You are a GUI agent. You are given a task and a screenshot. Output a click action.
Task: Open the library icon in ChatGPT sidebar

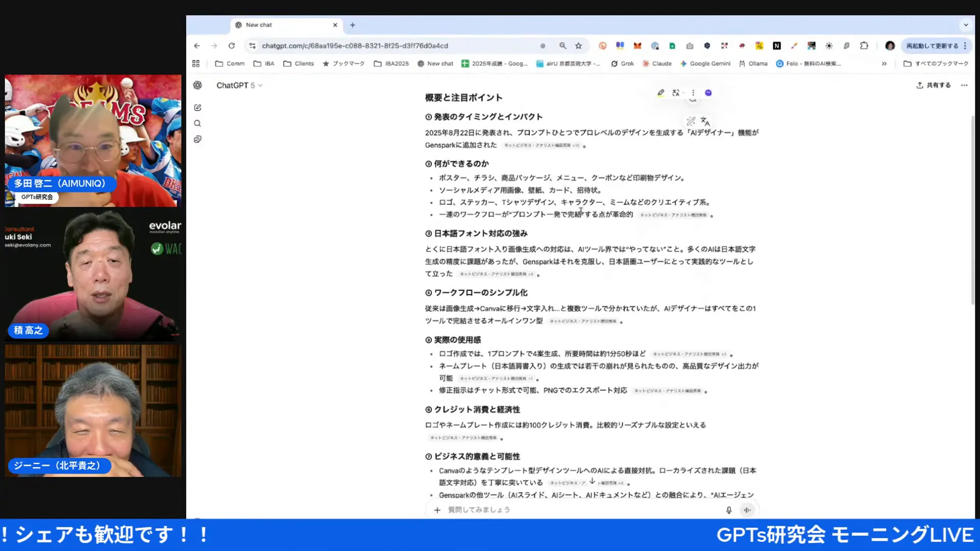198,139
